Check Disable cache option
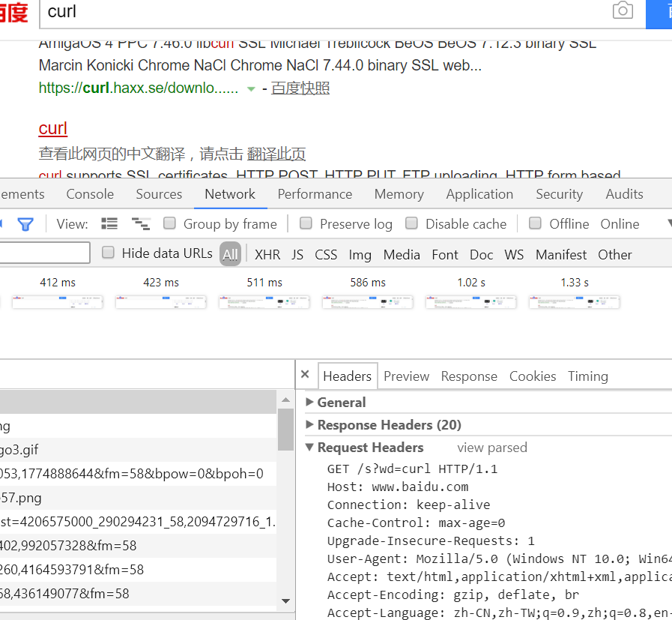The image size is (672, 620). click(x=411, y=223)
